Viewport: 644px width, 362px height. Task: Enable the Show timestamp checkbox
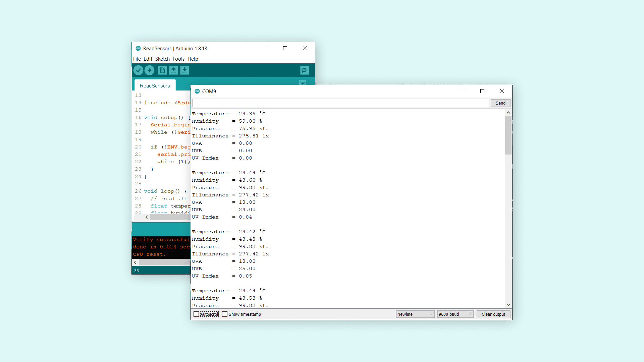[225, 314]
